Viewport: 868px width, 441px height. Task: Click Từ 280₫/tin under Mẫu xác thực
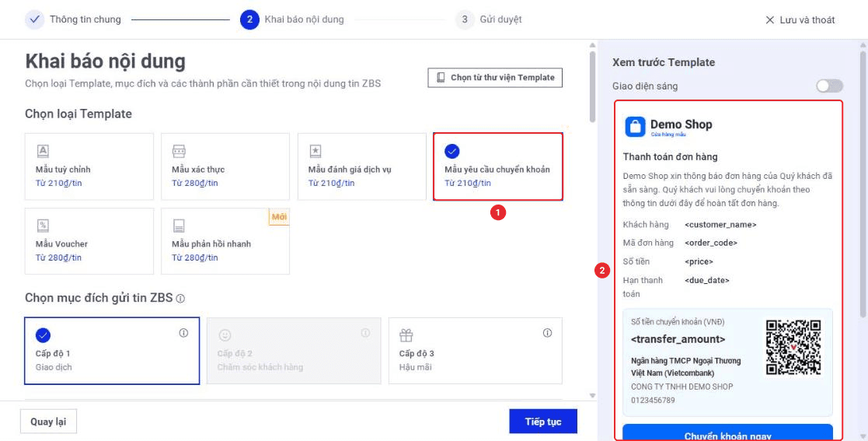point(195,184)
